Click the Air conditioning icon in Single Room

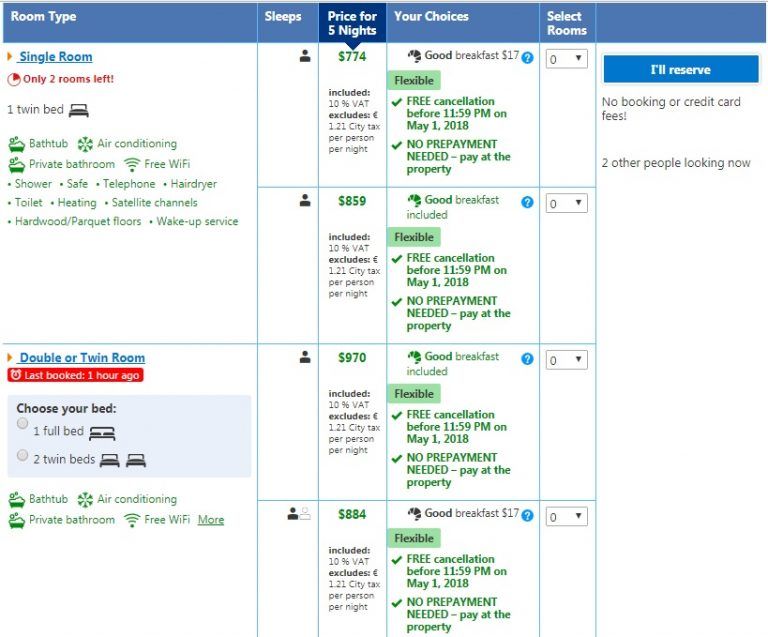tap(85, 144)
